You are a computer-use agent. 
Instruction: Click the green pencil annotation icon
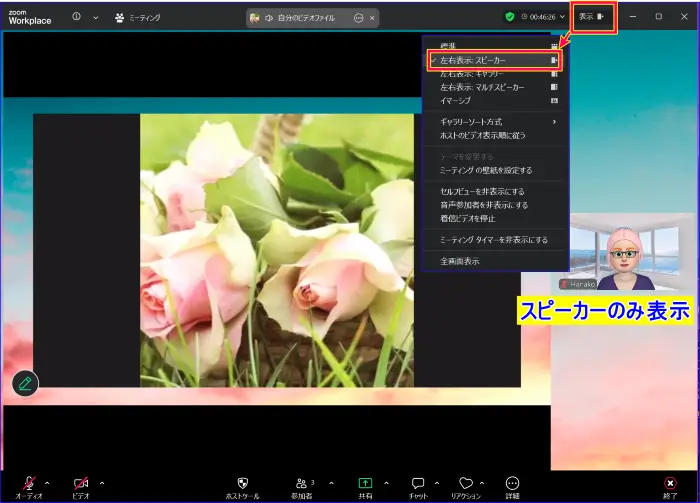point(25,382)
